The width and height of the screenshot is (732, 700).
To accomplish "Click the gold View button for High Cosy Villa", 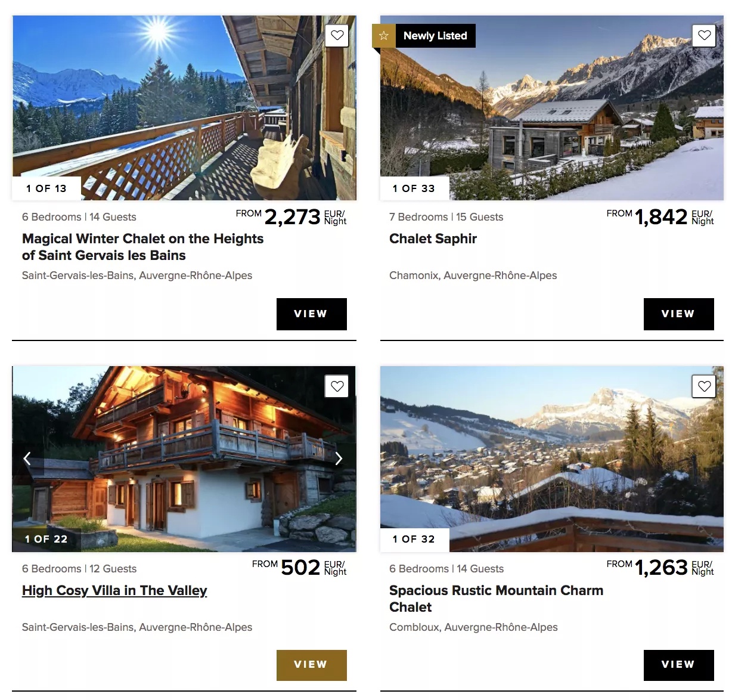I will [x=311, y=665].
